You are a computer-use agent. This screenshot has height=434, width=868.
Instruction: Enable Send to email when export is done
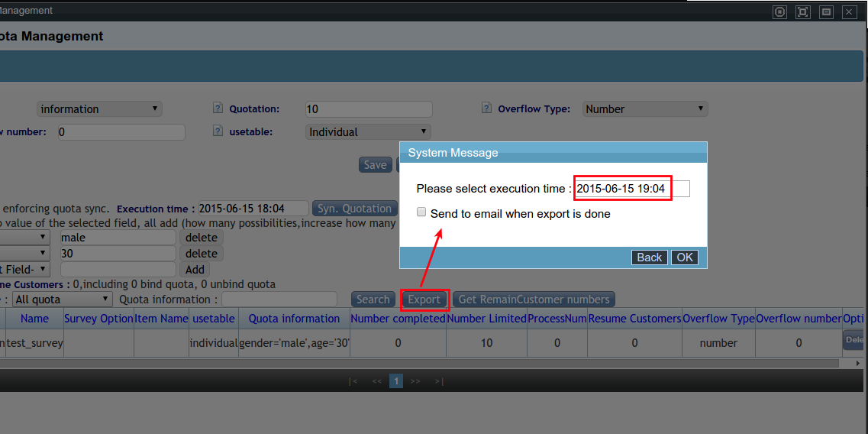coord(421,213)
